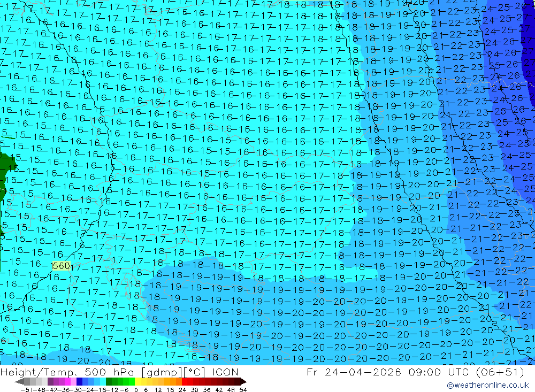Pick the yellow legend swatch above 0
Screen dimensions: 535x392
point(138,381)
